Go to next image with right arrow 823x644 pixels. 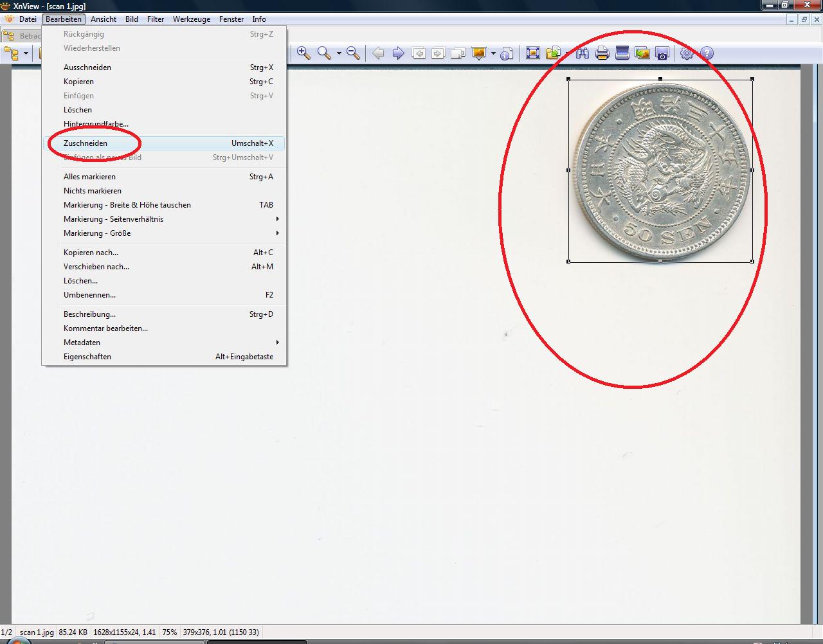click(398, 53)
